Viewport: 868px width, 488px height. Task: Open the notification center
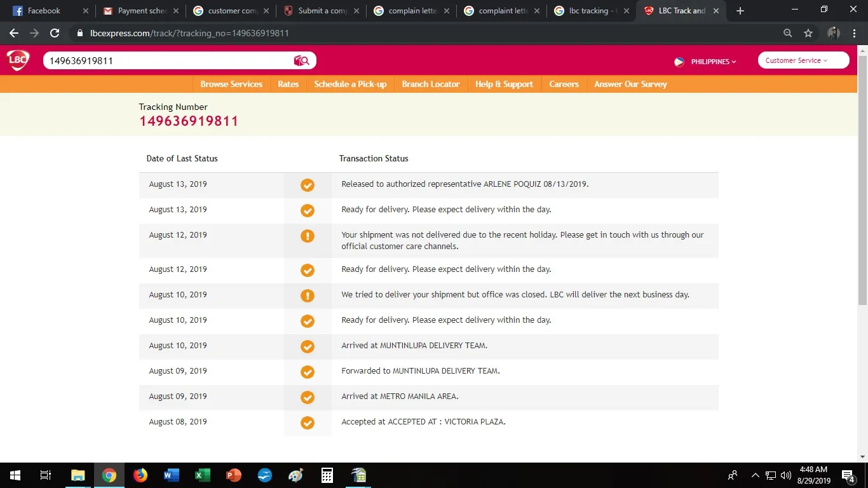coord(847,475)
